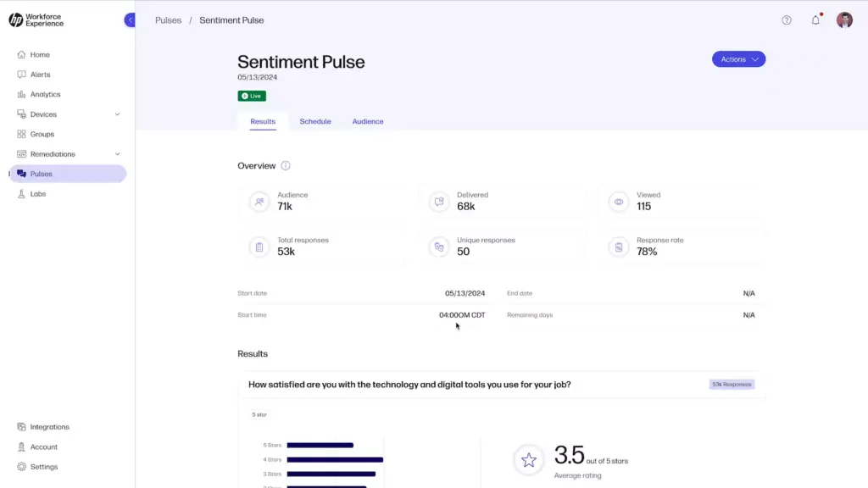Viewport: 868px width, 488px height.
Task: Open Analytics in the sidebar
Action: point(45,95)
